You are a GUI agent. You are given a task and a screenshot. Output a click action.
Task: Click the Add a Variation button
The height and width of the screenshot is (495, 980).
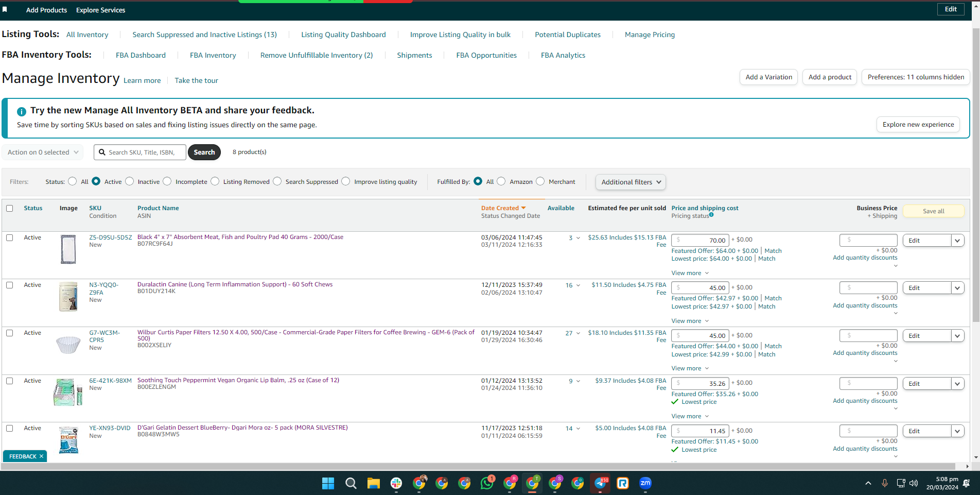coord(769,77)
